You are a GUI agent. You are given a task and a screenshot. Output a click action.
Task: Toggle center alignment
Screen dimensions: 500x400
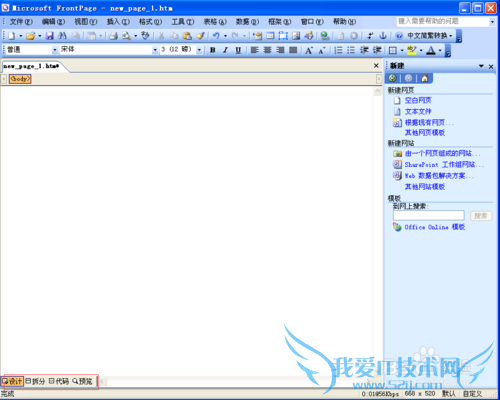267,50
